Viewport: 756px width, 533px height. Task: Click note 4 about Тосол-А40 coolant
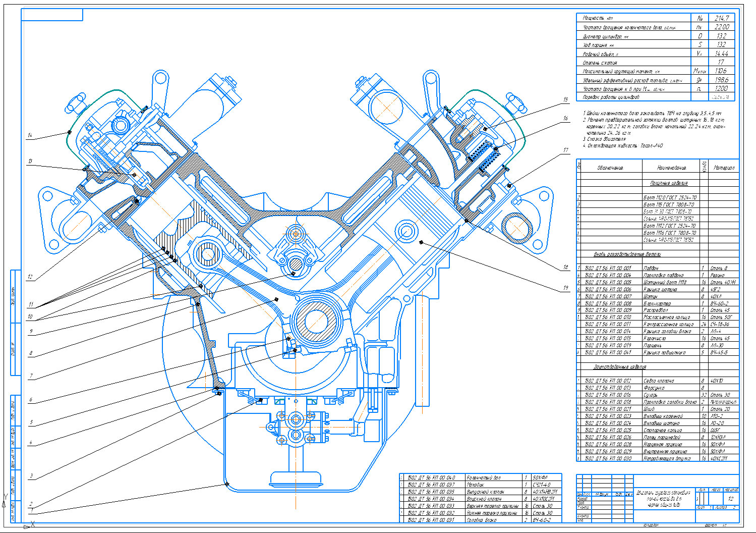pyautogui.click(x=623, y=146)
